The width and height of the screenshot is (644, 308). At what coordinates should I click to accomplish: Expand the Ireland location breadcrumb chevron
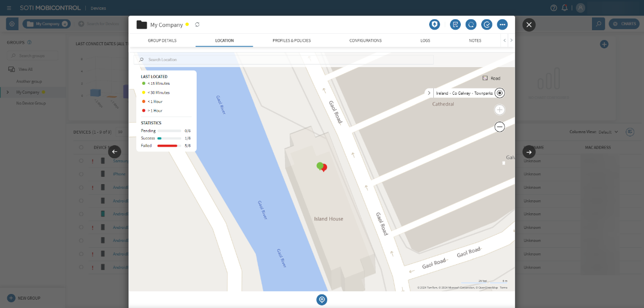[x=429, y=93]
